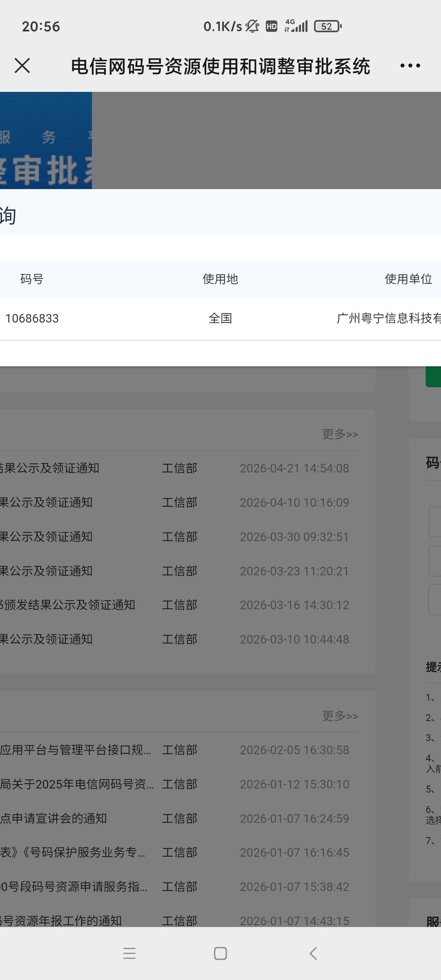Click the 码号 column header

point(32,279)
